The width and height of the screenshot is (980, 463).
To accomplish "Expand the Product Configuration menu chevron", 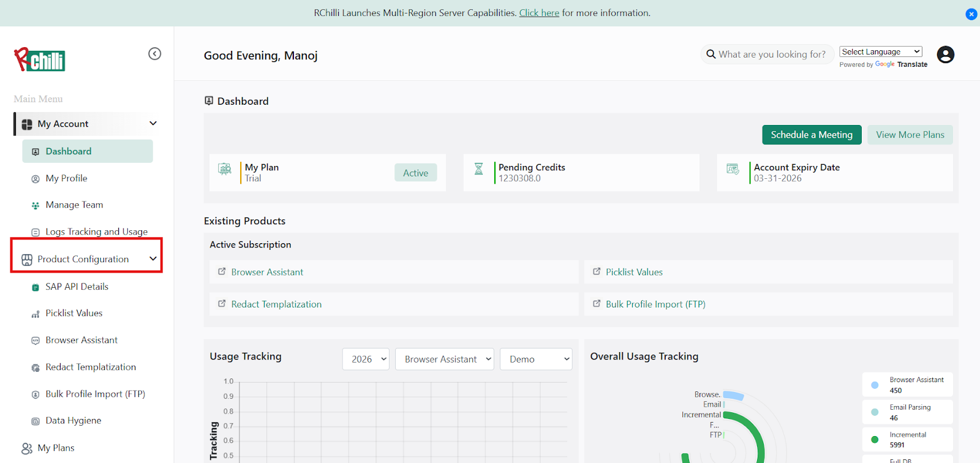I will 153,259.
